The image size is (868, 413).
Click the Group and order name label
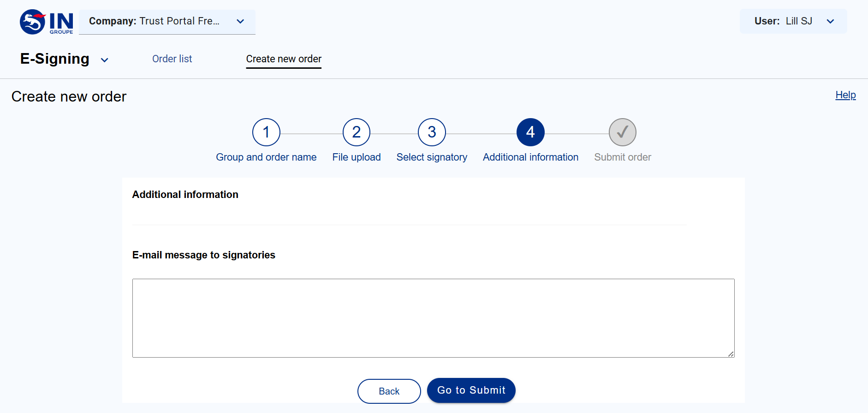266,157
